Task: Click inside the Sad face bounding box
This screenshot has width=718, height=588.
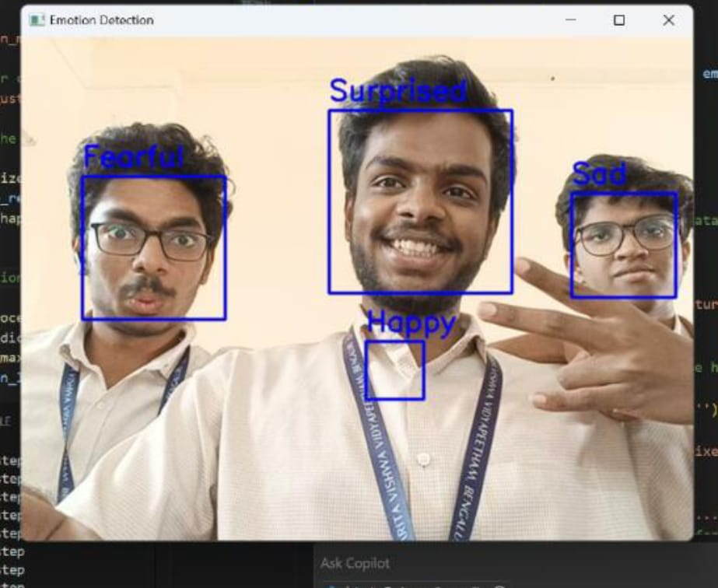Action: [623, 245]
